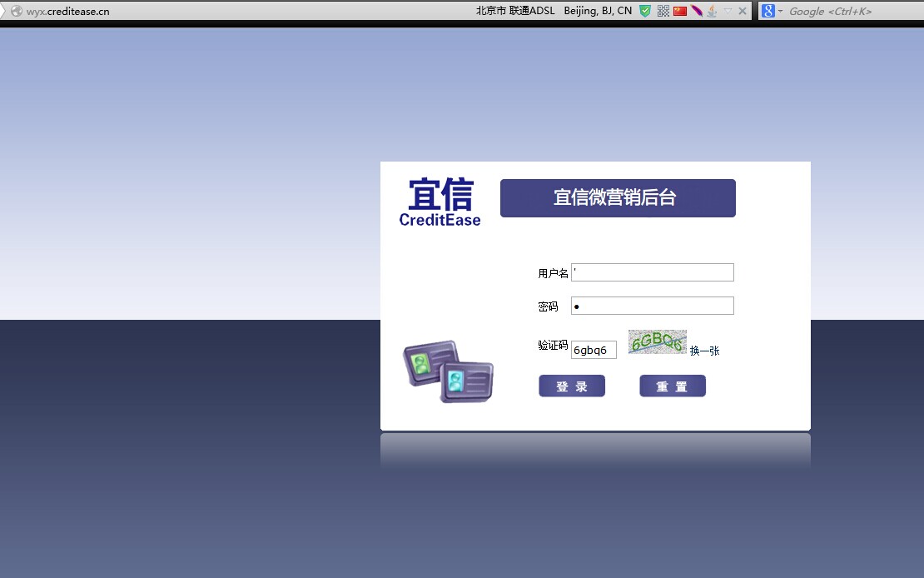This screenshot has width=924, height=578.
Task: Click the ID cards illustration icon
Action: point(449,371)
